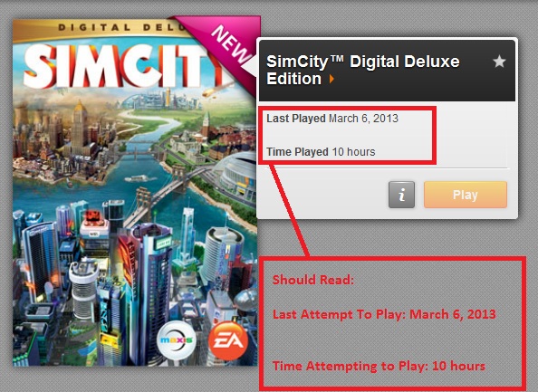The image size is (538, 392).
Task: Toggle the favorite star icon
Action: 499,62
